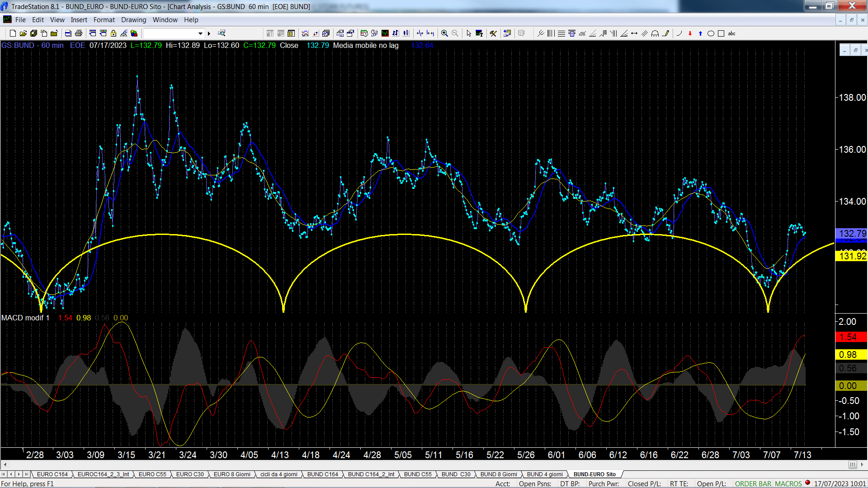Click the Zoom Out magnifier icon
The width and height of the screenshot is (868, 488).
click(455, 33)
